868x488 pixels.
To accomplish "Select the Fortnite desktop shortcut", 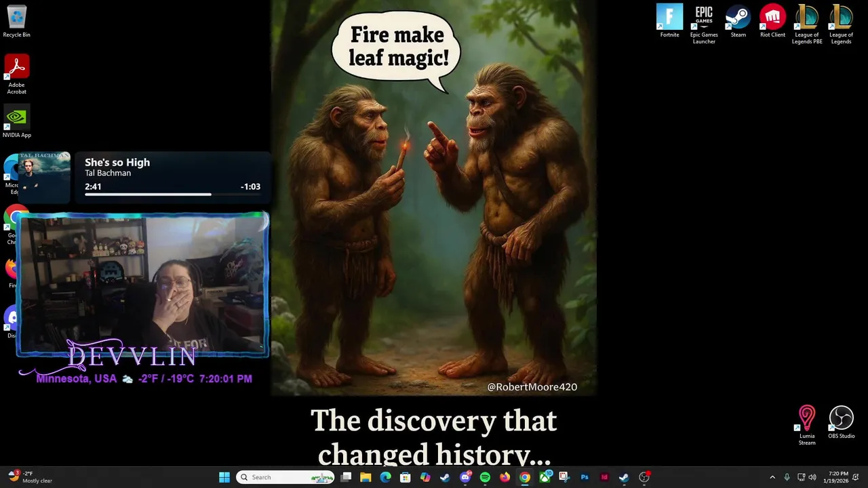I will coord(669,21).
